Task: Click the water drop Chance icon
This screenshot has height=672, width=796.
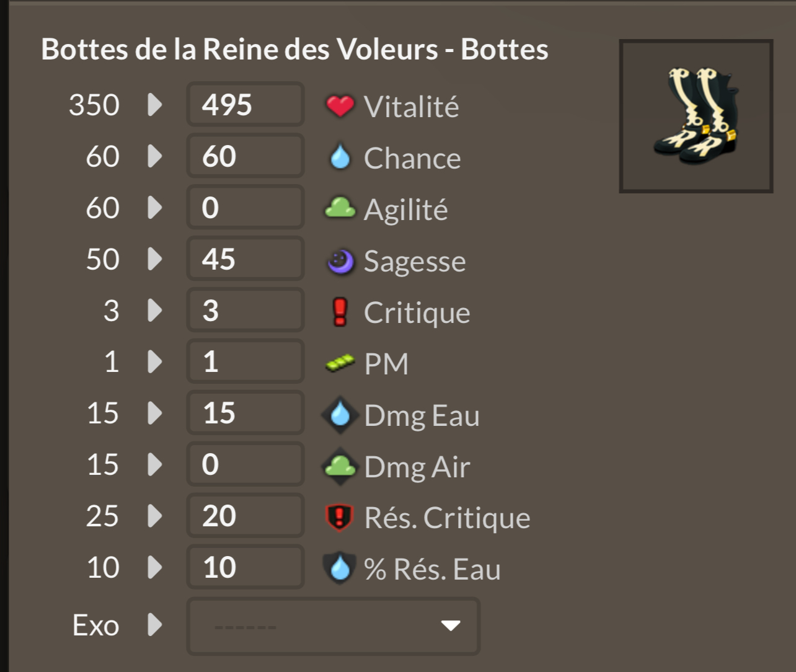Action: (340, 157)
